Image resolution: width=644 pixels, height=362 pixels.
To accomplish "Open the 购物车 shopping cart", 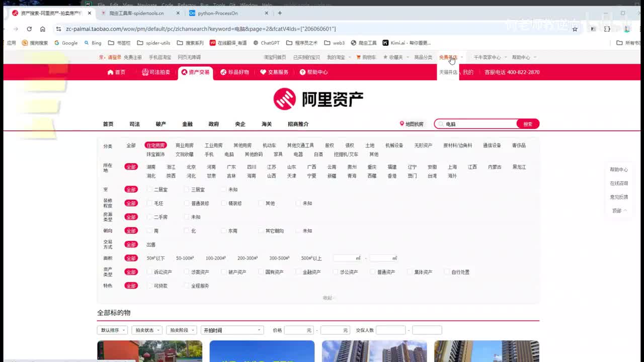I will (x=366, y=57).
